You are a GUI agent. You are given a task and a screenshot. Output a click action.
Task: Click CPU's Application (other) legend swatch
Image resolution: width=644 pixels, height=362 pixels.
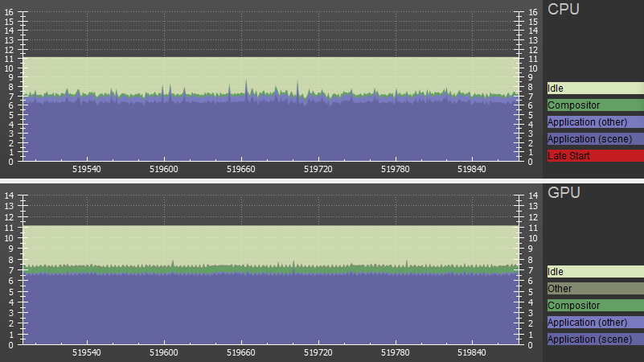tap(594, 122)
